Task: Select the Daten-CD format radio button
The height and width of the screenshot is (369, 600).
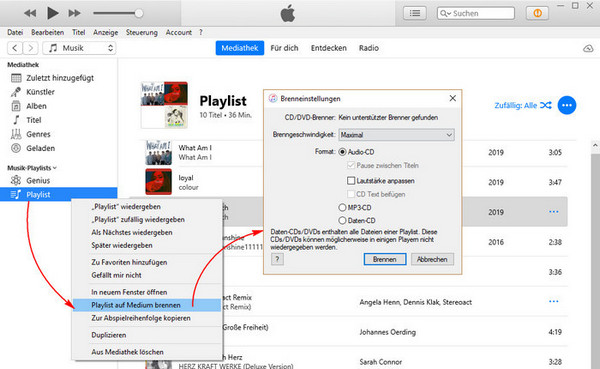Action: point(342,220)
